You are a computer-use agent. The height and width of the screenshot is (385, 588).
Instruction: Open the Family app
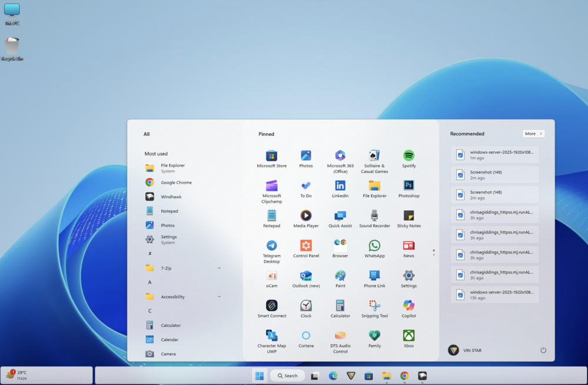coord(374,339)
